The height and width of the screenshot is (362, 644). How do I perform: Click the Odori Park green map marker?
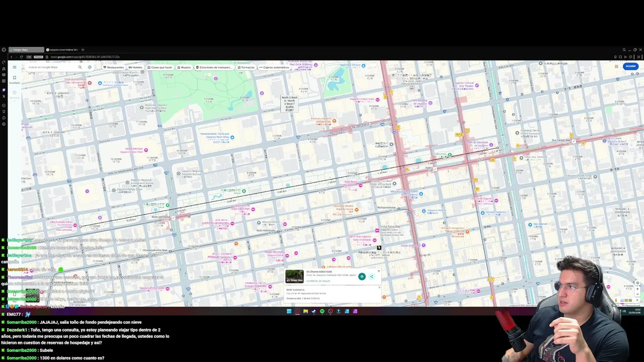click(x=450, y=155)
